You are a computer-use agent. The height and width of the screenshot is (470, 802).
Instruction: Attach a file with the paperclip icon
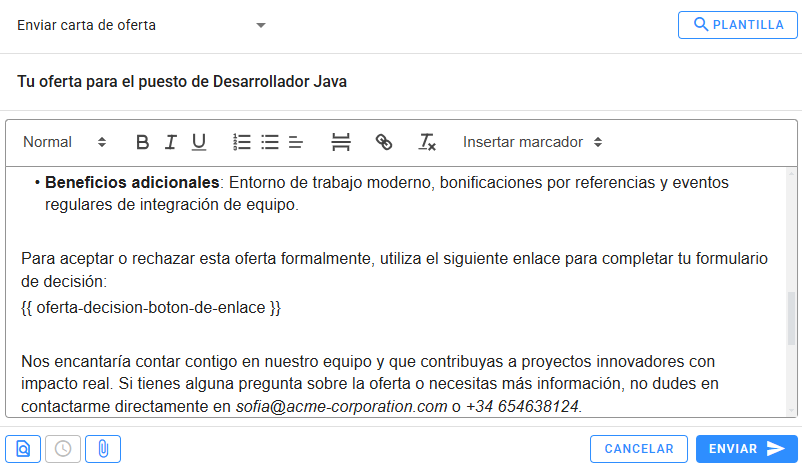tap(103, 449)
